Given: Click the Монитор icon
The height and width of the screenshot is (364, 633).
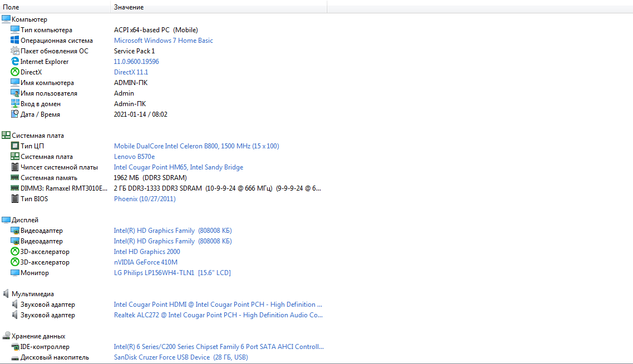Looking at the screenshot, I should [x=15, y=272].
